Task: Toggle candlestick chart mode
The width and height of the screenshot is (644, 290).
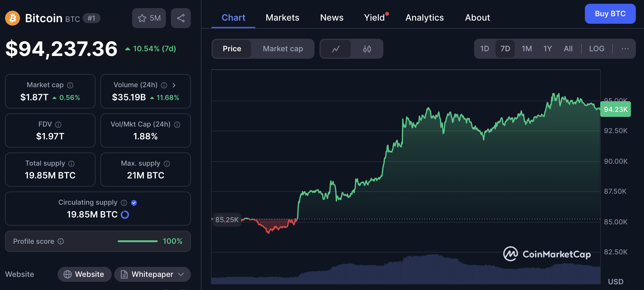Action: [x=367, y=49]
